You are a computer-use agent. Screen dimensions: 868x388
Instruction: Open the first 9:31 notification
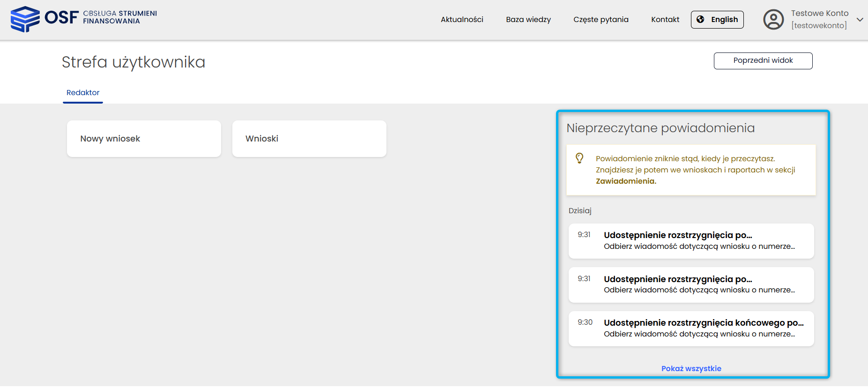[x=691, y=241]
